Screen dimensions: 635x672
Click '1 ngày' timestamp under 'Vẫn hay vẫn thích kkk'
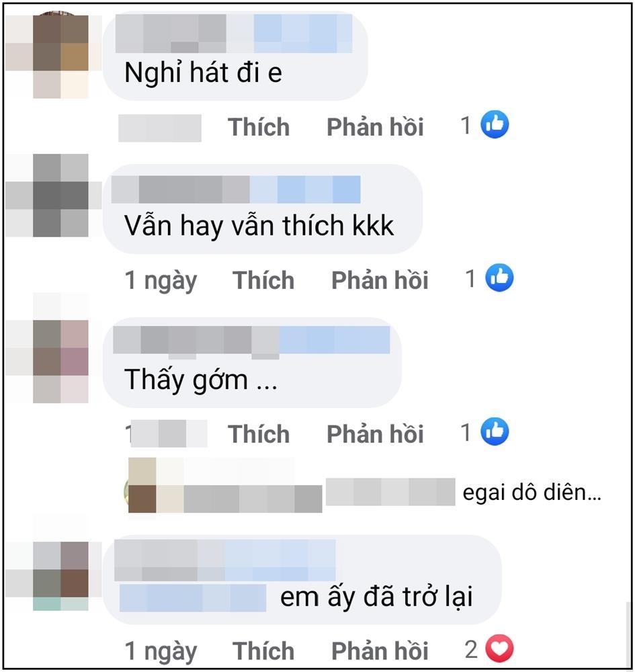(x=161, y=281)
